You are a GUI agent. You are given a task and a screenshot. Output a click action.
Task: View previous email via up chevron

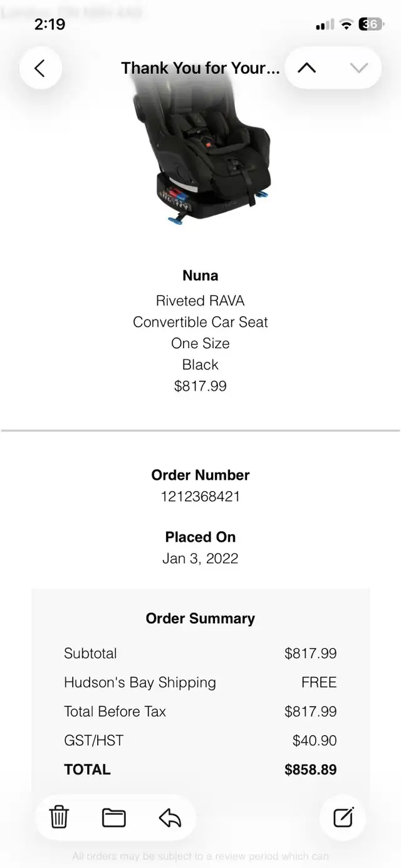(x=306, y=68)
